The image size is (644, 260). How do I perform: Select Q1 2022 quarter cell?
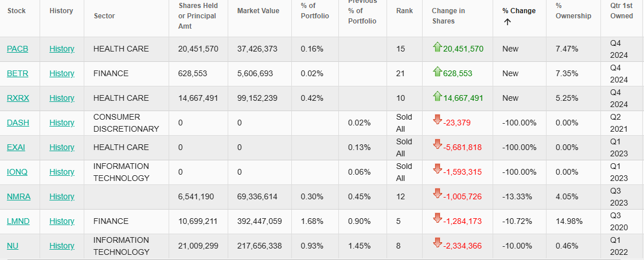click(x=619, y=246)
